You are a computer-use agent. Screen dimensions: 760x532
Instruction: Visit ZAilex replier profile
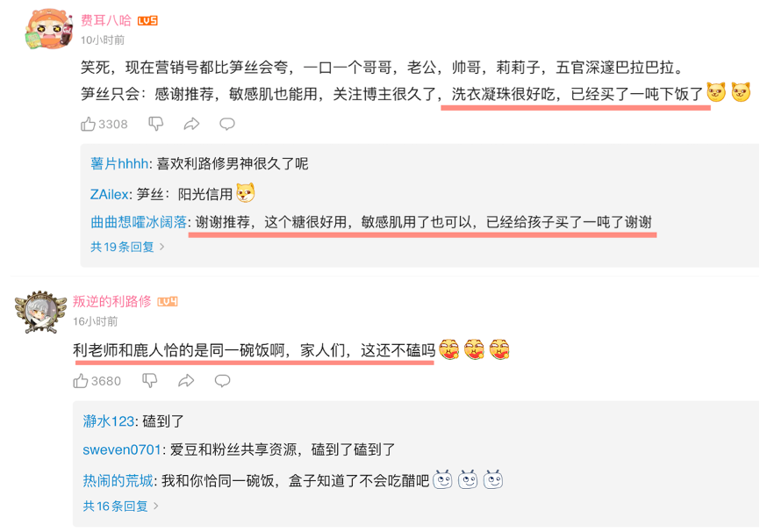(110, 195)
